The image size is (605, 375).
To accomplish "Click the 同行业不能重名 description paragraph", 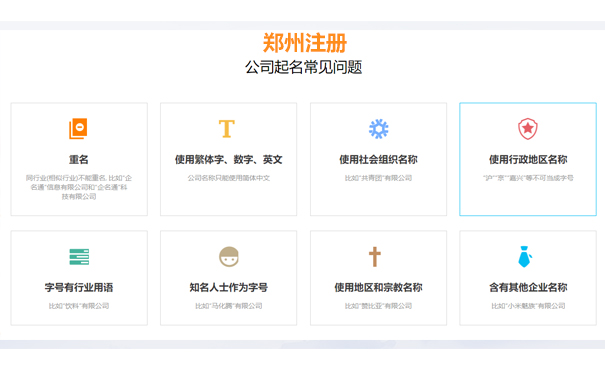I will point(79,187).
